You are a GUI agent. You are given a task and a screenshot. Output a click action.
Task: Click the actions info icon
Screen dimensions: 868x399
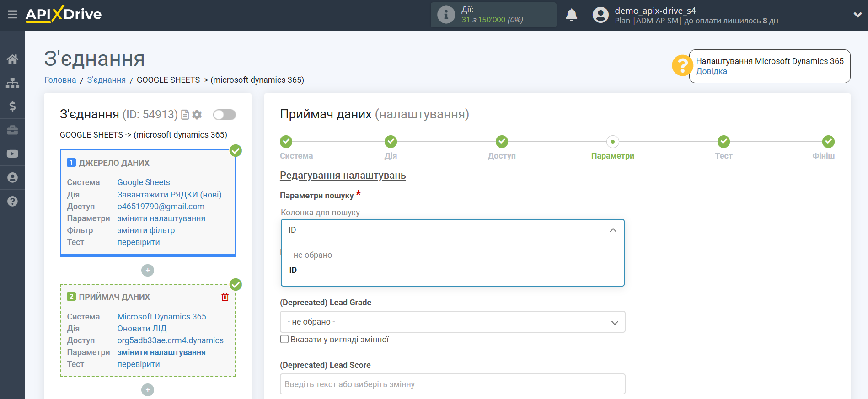point(446,15)
